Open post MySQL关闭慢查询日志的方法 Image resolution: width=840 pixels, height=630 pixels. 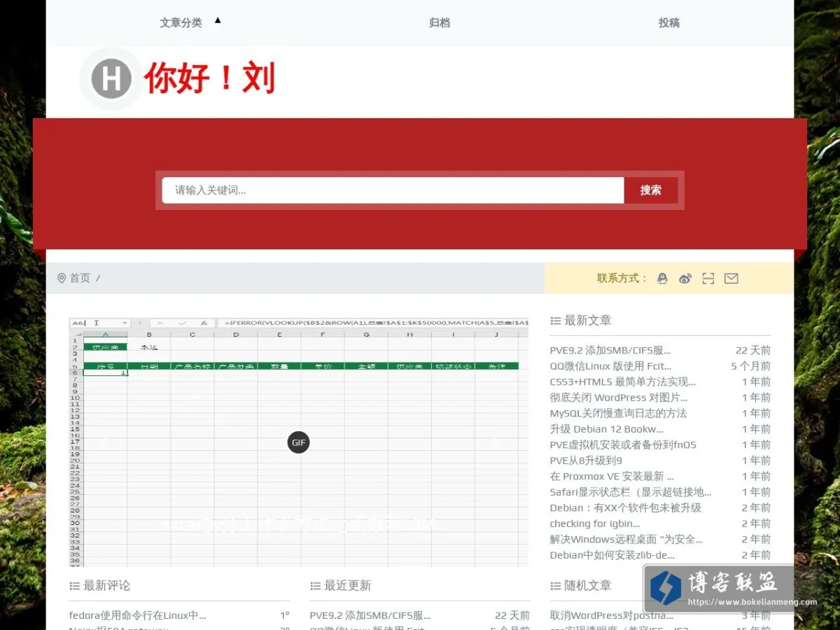point(619,414)
